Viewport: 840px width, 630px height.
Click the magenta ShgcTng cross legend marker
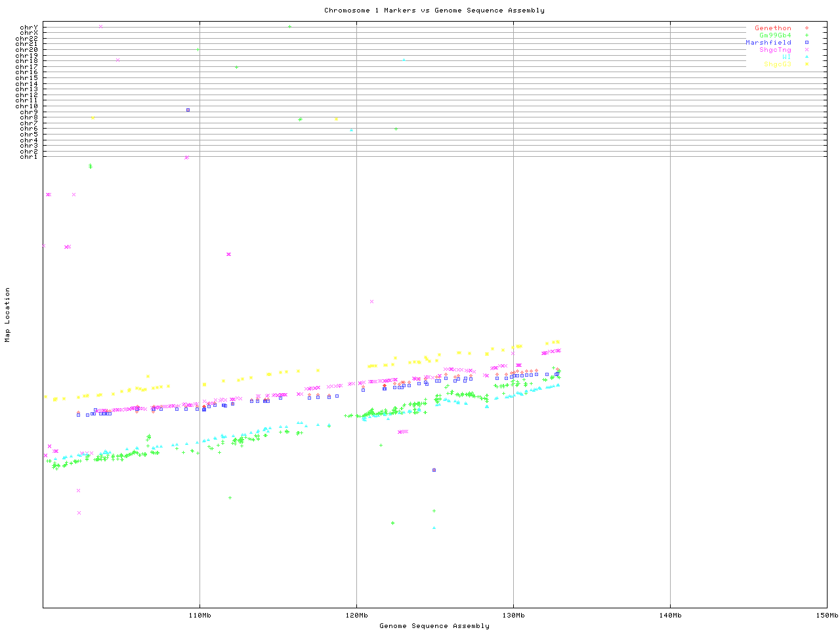(x=807, y=50)
